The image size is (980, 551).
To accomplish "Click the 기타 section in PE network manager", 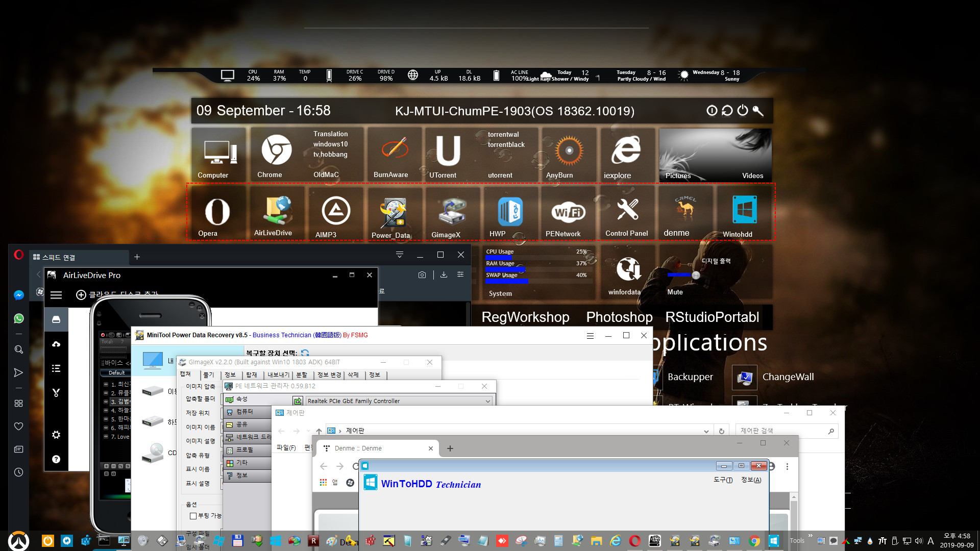I will (x=247, y=463).
